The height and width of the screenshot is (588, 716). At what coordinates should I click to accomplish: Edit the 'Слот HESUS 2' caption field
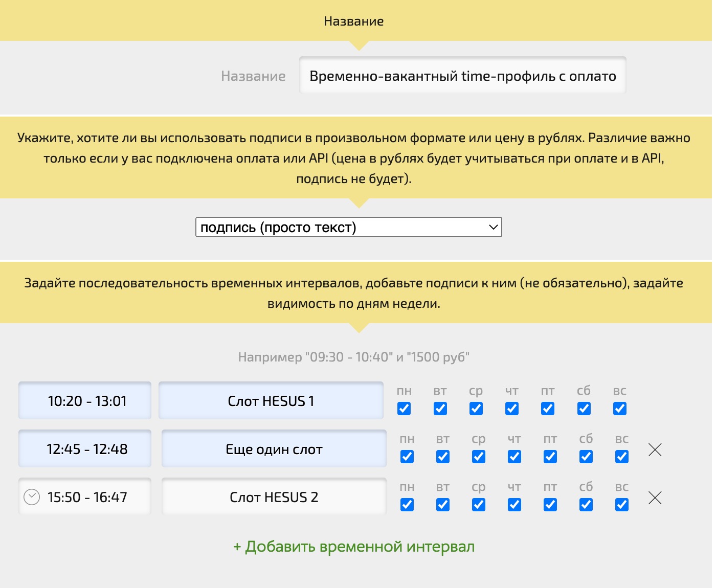click(x=274, y=497)
